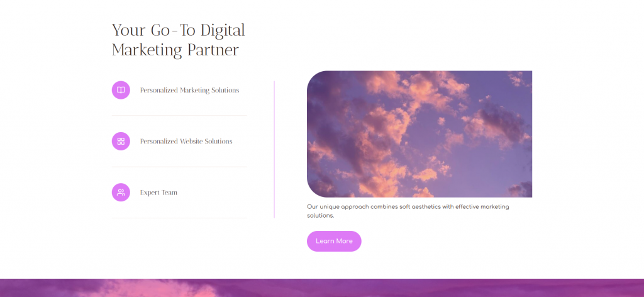The image size is (644, 297).
Task: Click the Learn More button
Action: click(x=334, y=241)
